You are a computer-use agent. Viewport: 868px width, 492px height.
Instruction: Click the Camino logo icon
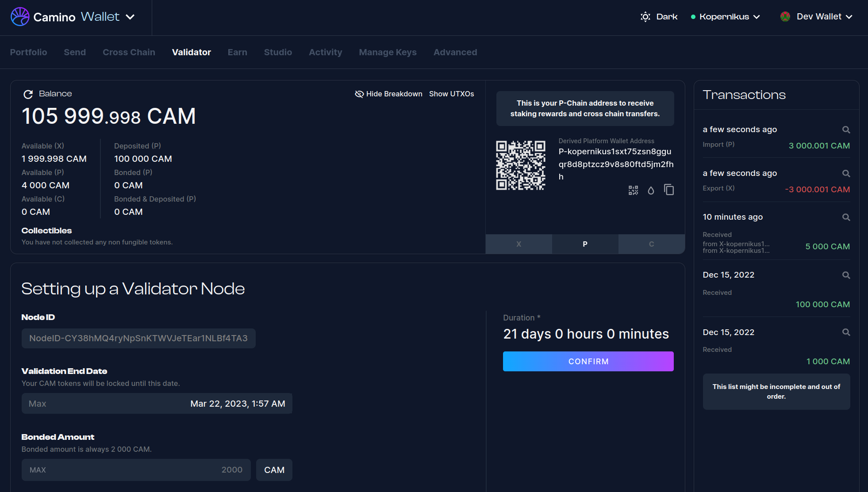[x=20, y=17]
